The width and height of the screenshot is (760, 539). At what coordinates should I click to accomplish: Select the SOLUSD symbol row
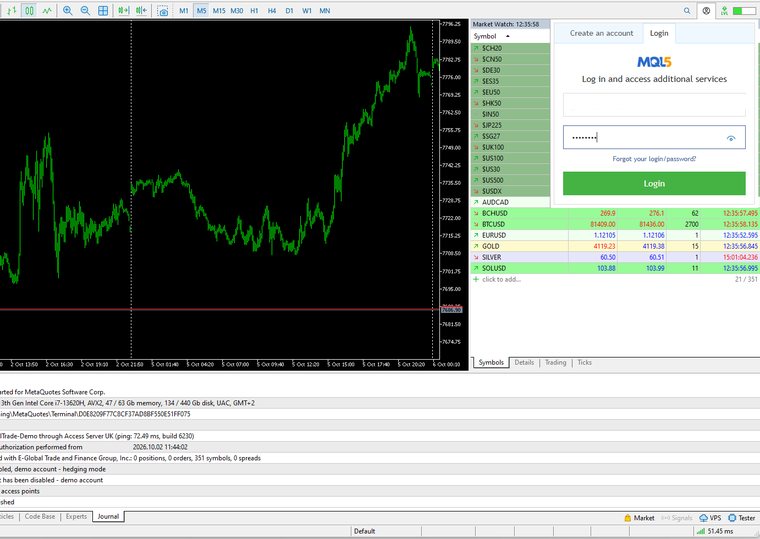pos(615,268)
